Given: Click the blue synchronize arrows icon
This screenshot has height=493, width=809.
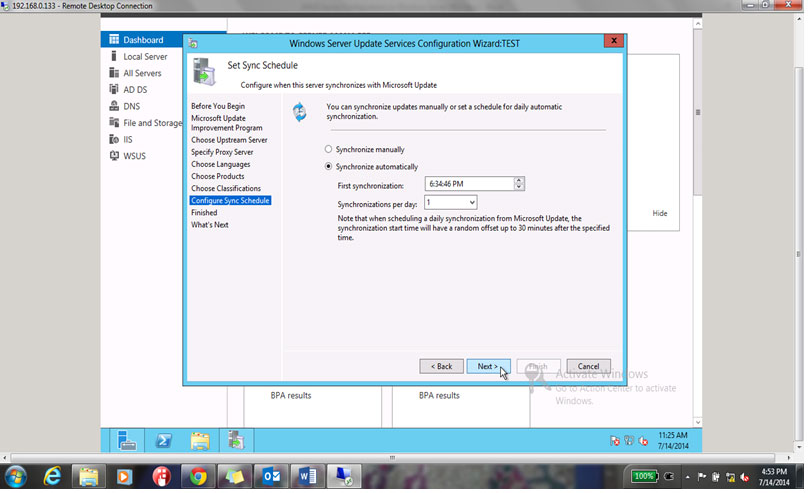Looking at the screenshot, I should pyautogui.click(x=299, y=112).
